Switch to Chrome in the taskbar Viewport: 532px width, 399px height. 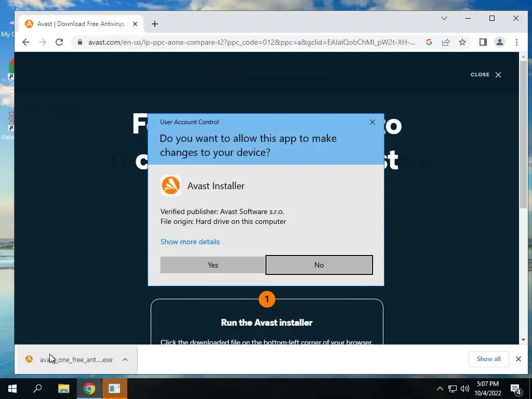[89, 389]
